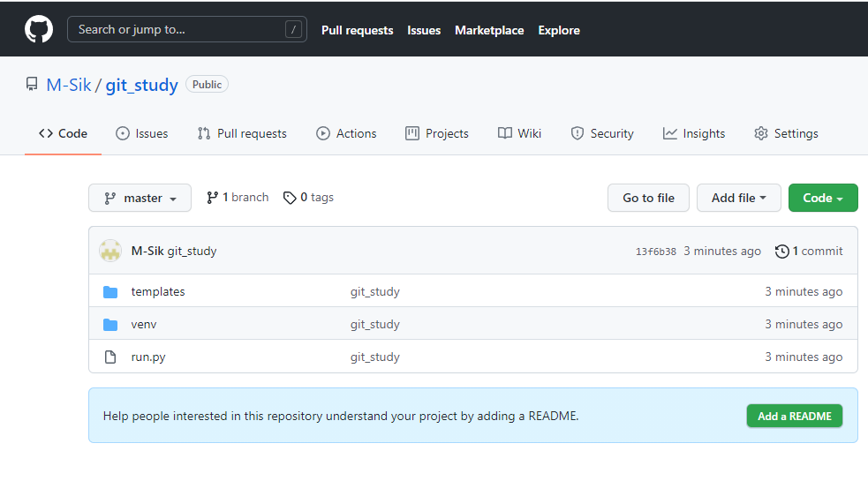Expand the Add file dropdown
The height and width of the screenshot is (481, 868).
point(738,198)
